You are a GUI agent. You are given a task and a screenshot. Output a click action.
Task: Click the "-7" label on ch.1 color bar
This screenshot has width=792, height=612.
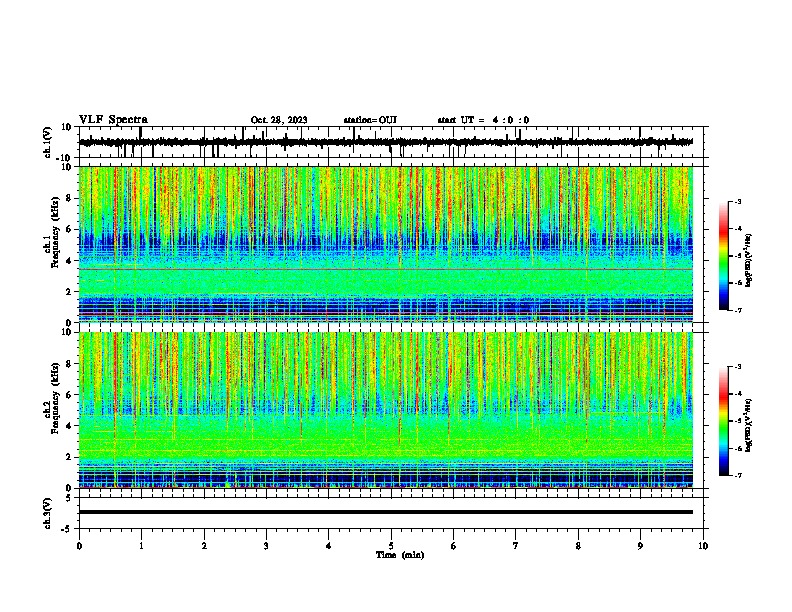point(737,310)
